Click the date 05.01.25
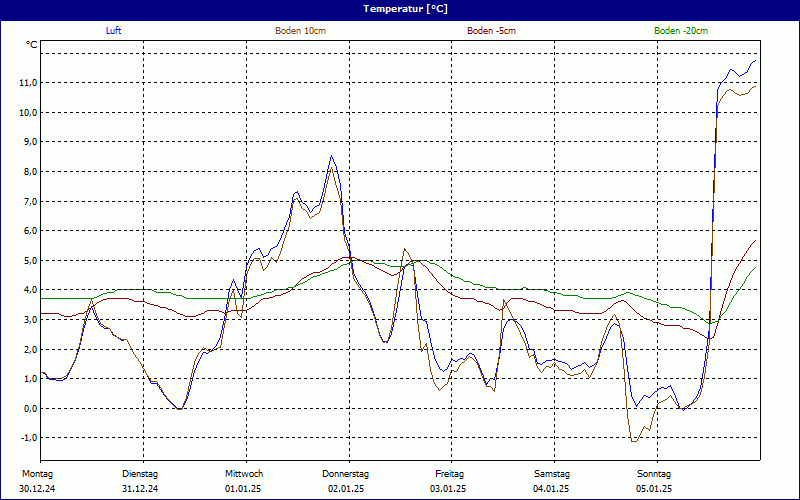 [x=654, y=489]
